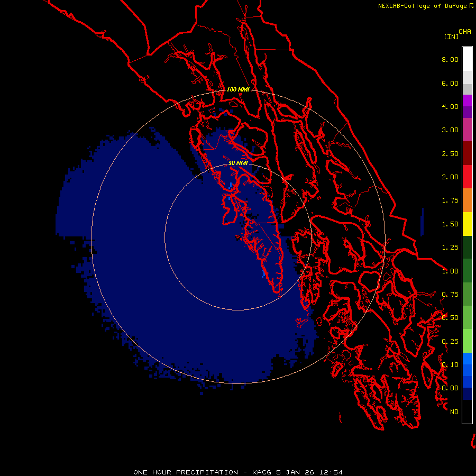Click the 0.25 legend value
Screen dimensions: 476x476
[450, 342]
